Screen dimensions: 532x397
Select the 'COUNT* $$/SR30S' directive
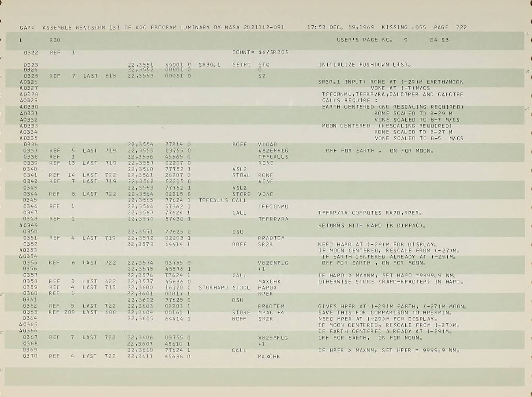(260, 52)
